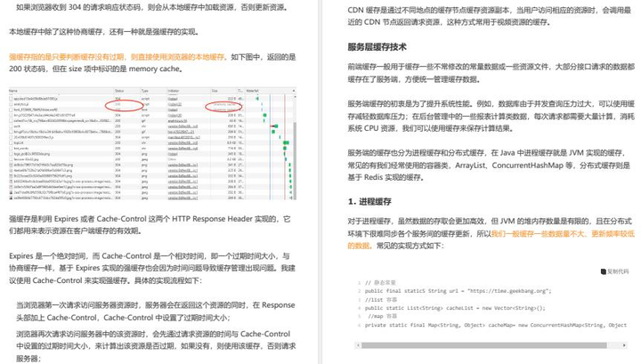Click the code block scroll-right arrow
Image resolution: width=641 pixels, height=364 pixels.
click(624, 345)
